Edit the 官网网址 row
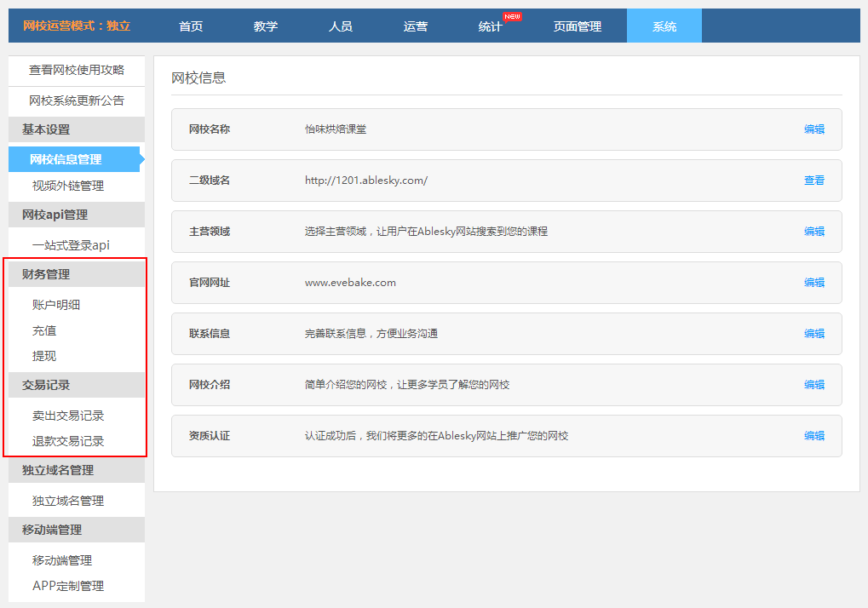 (813, 283)
